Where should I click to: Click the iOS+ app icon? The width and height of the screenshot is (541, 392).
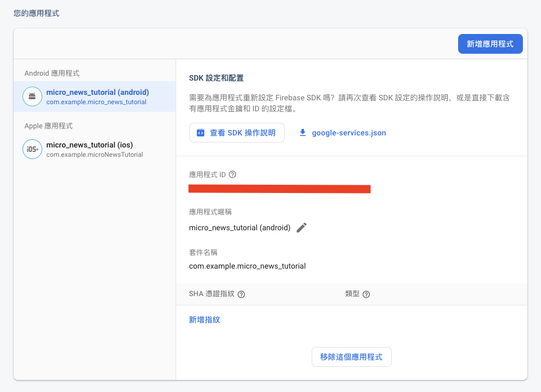click(x=32, y=149)
